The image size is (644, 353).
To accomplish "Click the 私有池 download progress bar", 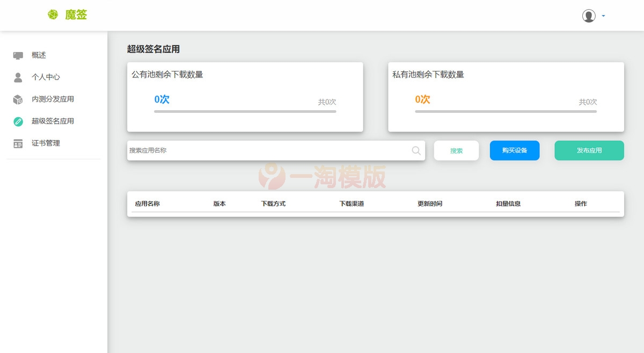I will click(506, 111).
